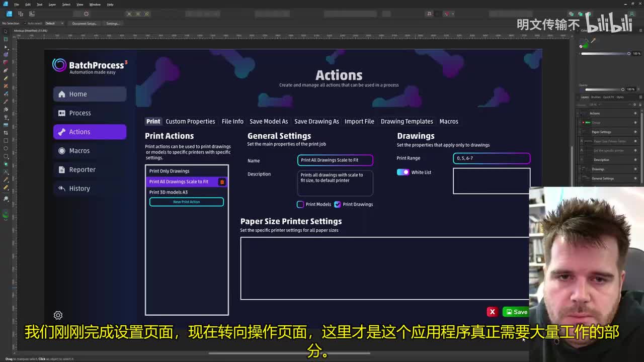Select the Pencil tool
This screenshot has height=362, width=644.
point(6,78)
